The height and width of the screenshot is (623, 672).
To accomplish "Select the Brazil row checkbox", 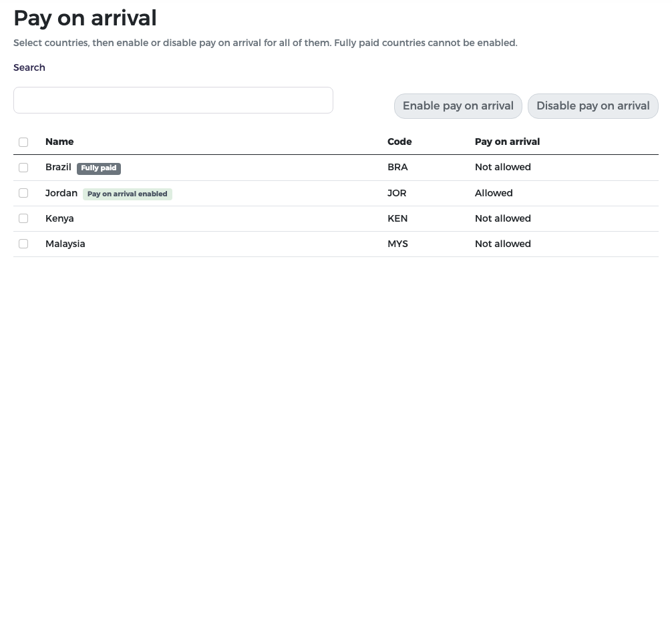I will 23,168.
